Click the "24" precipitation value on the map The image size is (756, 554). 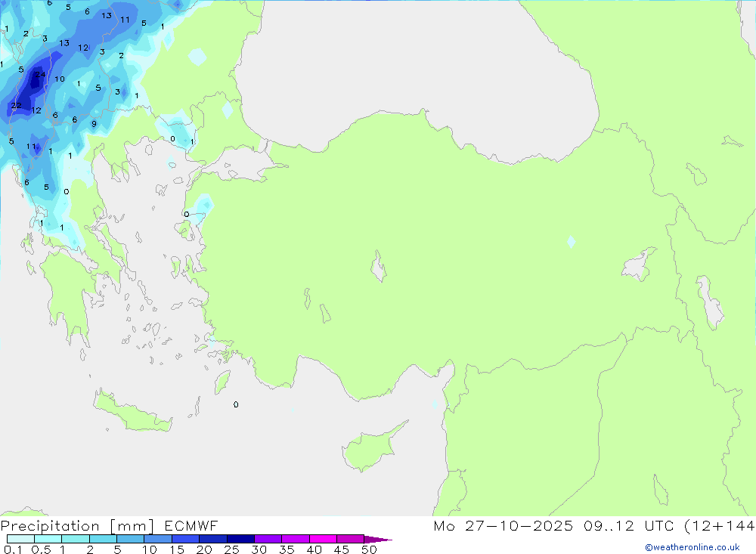pos(41,74)
